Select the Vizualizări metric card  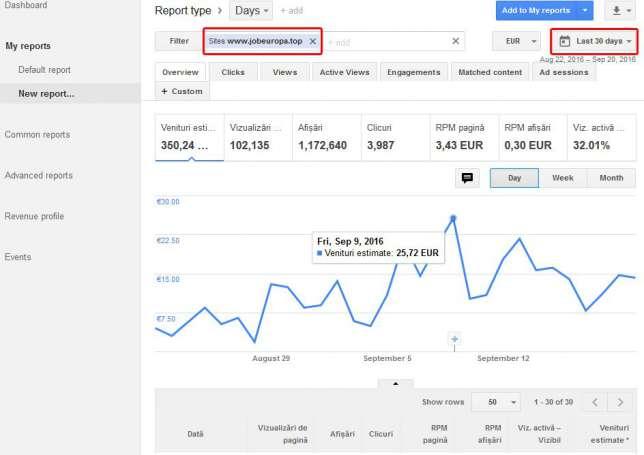pyautogui.click(x=258, y=138)
